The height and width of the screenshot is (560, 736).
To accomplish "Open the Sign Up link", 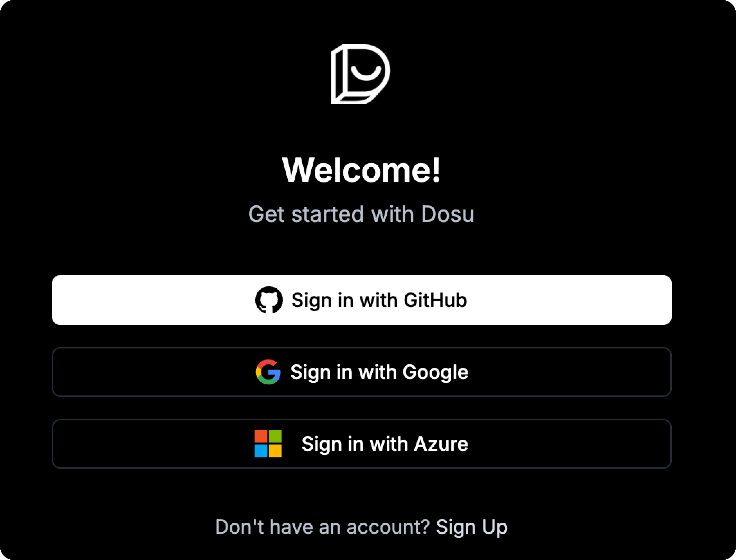I will pos(472,527).
